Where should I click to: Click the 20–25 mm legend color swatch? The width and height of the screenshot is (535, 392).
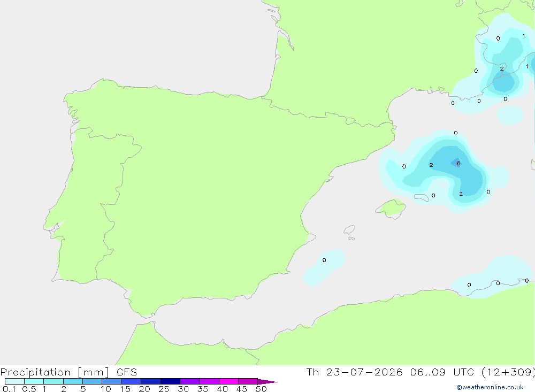tap(151, 381)
